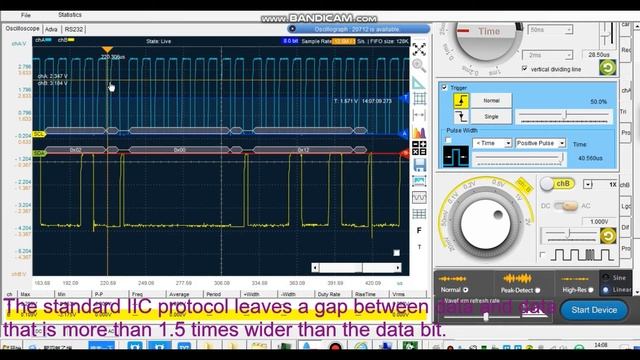Screen dimensions: 640x360
Task: Switch to the Adva tab
Action: point(51,29)
